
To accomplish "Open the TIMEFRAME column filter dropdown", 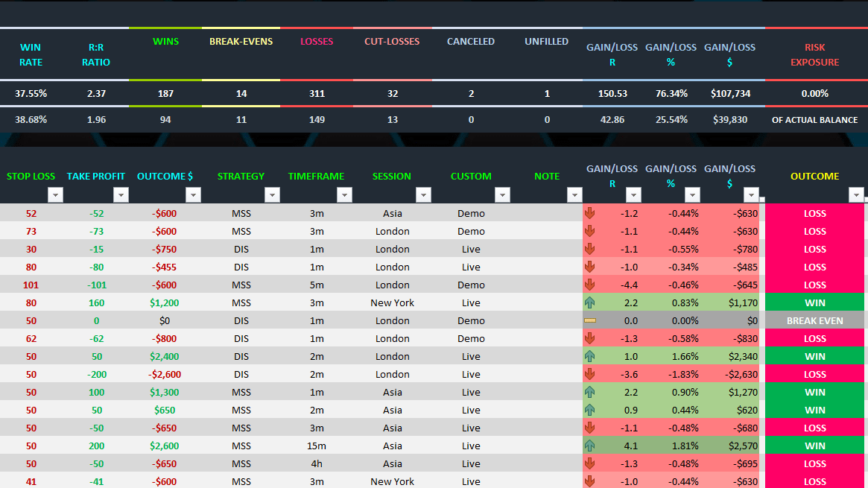I will [344, 194].
